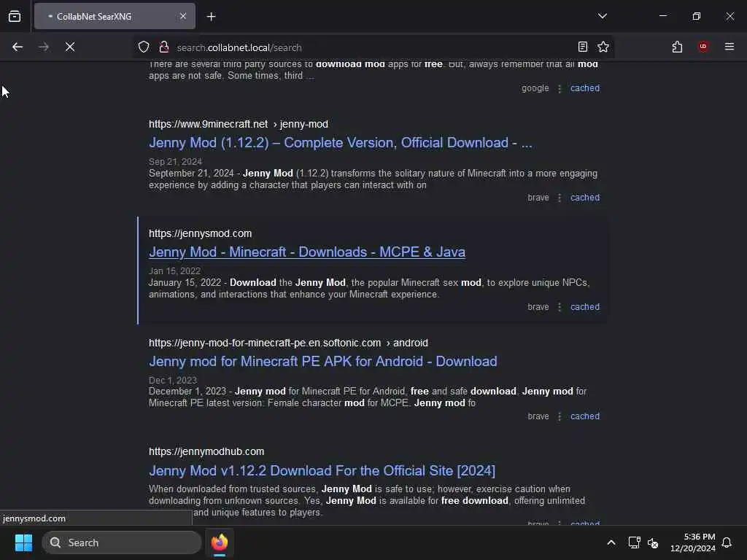This screenshot has height=560, width=747.
Task: Open Jenny Mod - Minecraft - Downloads link
Action: (x=307, y=252)
